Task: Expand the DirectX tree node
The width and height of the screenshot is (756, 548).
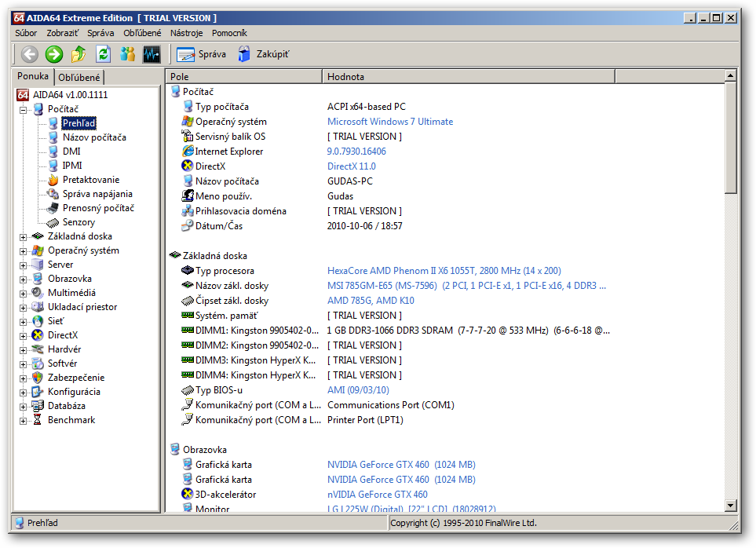Action: (23, 336)
